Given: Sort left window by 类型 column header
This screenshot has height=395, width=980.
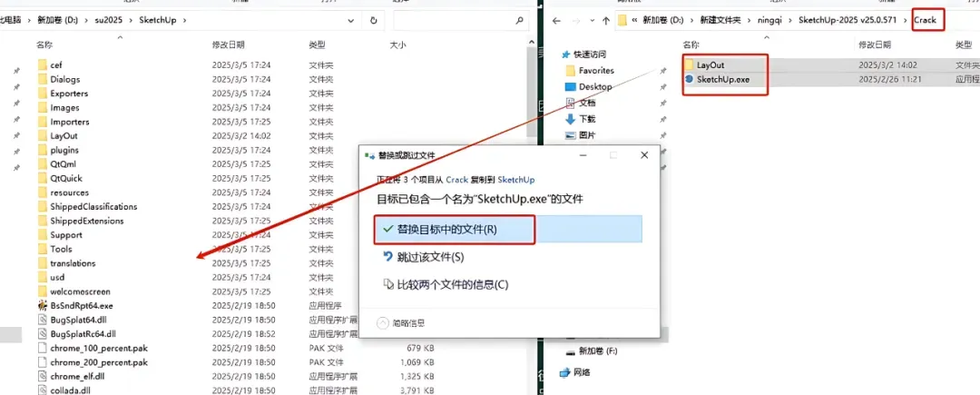Looking at the screenshot, I should [x=317, y=45].
